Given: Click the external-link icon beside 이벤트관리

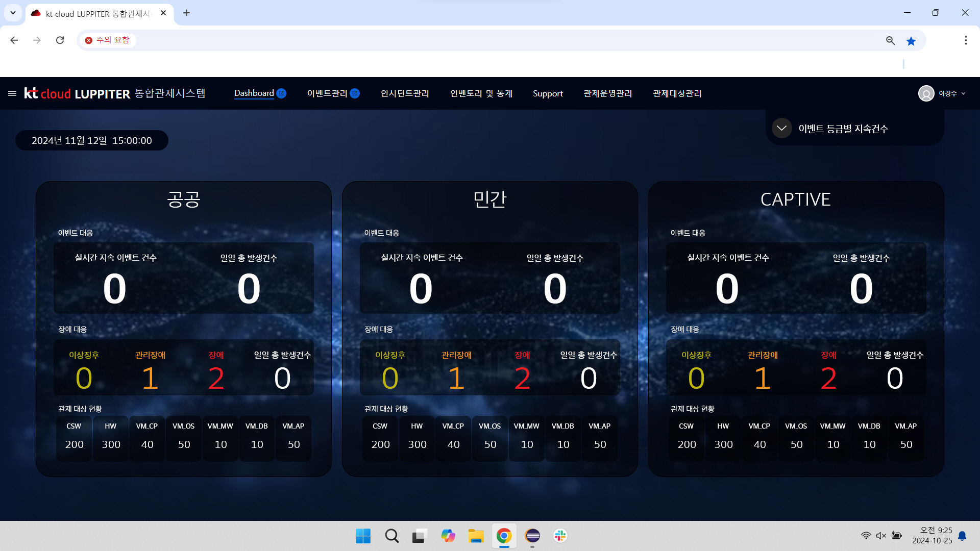Looking at the screenshot, I should pos(355,93).
